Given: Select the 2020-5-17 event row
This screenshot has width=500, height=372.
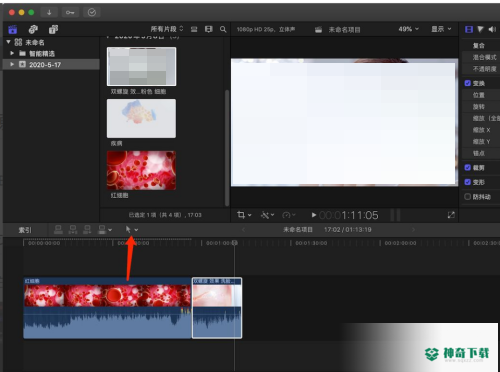Looking at the screenshot, I should pyautogui.click(x=51, y=64).
